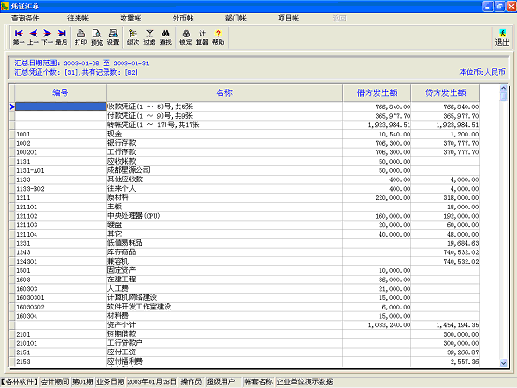This screenshot has width=517, height=388.
Task: Select the 计算机网络建设 row
Action: (247, 298)
